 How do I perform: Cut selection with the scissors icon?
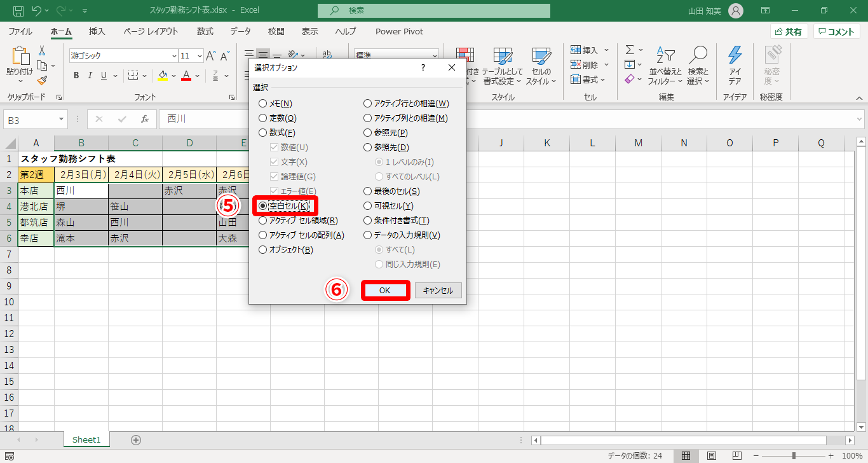click(x=42, y=50)
